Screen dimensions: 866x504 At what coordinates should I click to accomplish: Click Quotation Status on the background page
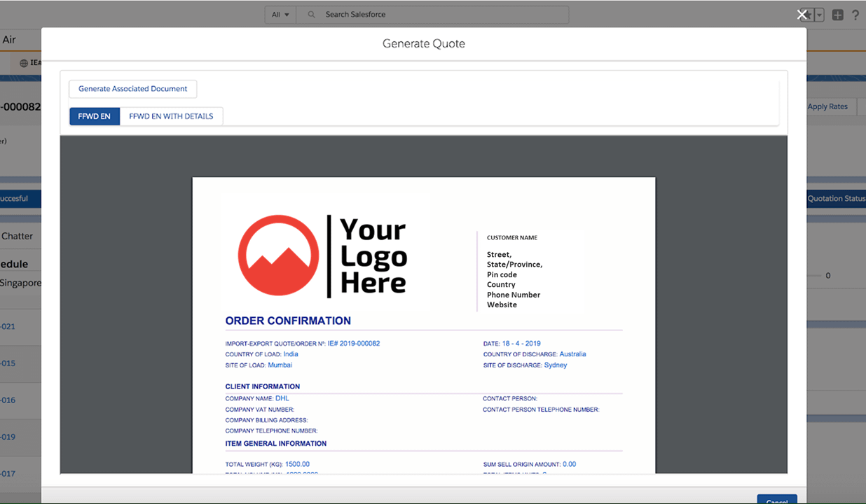click(836, 199)
